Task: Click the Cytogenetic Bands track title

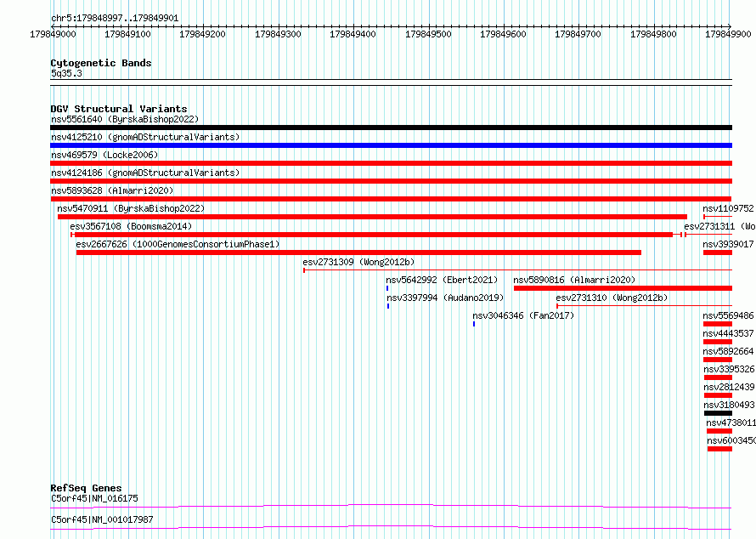Action: coord(101,63)
